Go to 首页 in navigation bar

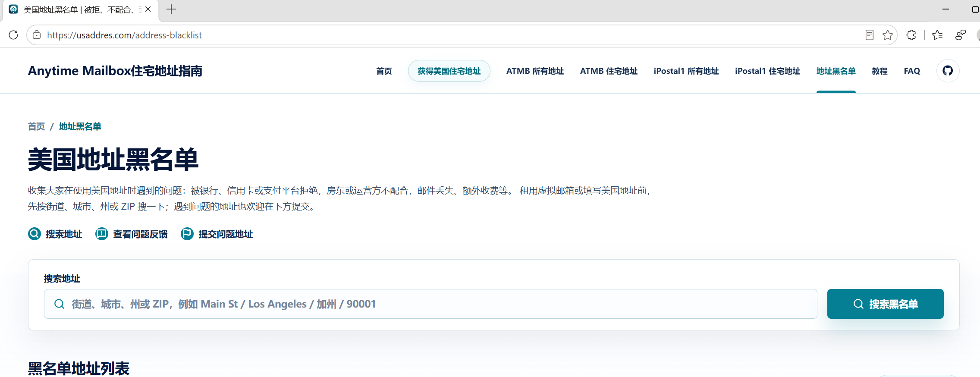[384, 71]
